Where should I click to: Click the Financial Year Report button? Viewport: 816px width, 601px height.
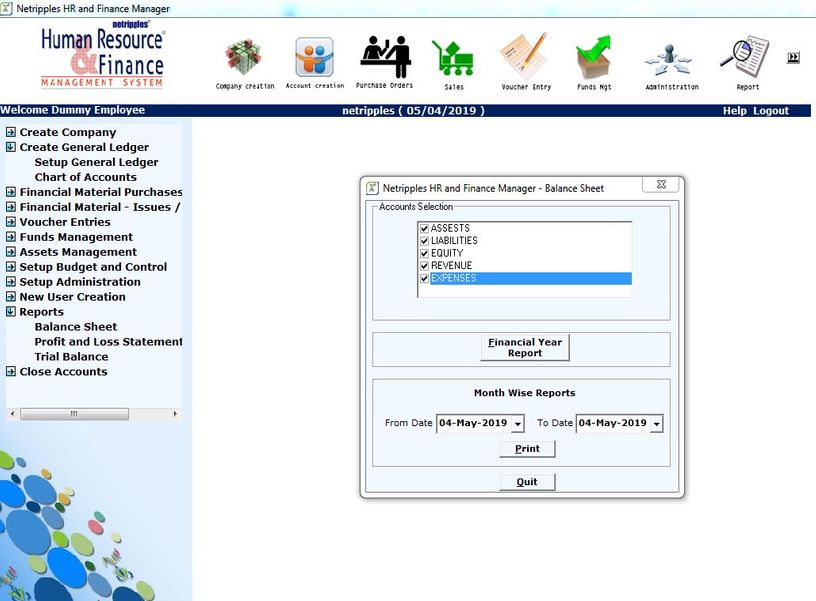point(525,348)
